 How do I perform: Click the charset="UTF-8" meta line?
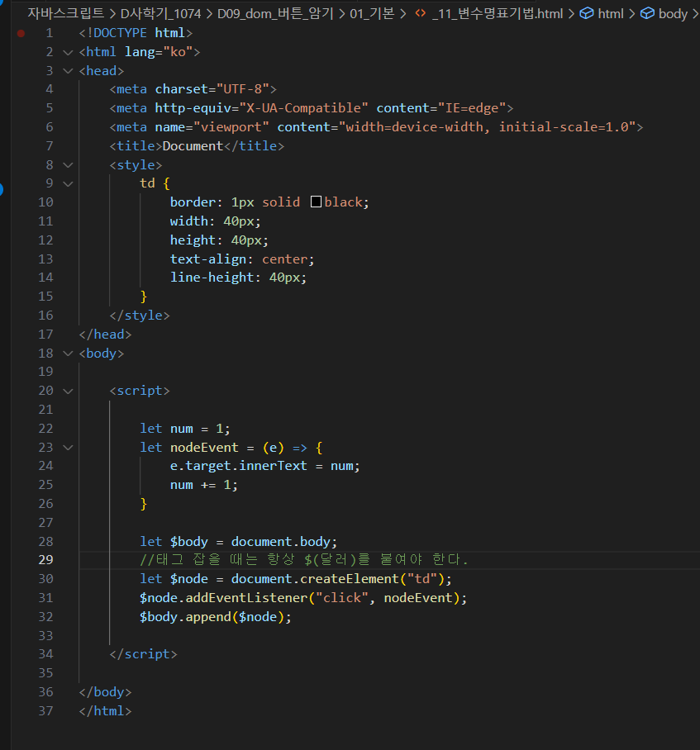(193, 89)
